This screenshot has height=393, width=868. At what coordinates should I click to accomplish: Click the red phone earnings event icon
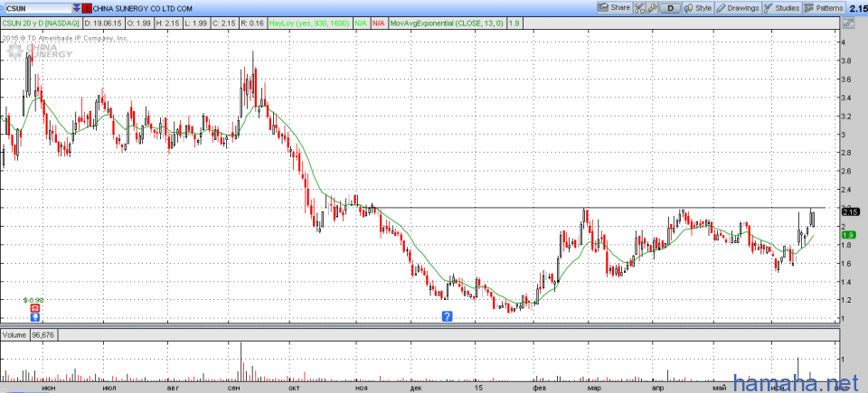(x=34, y=308)
